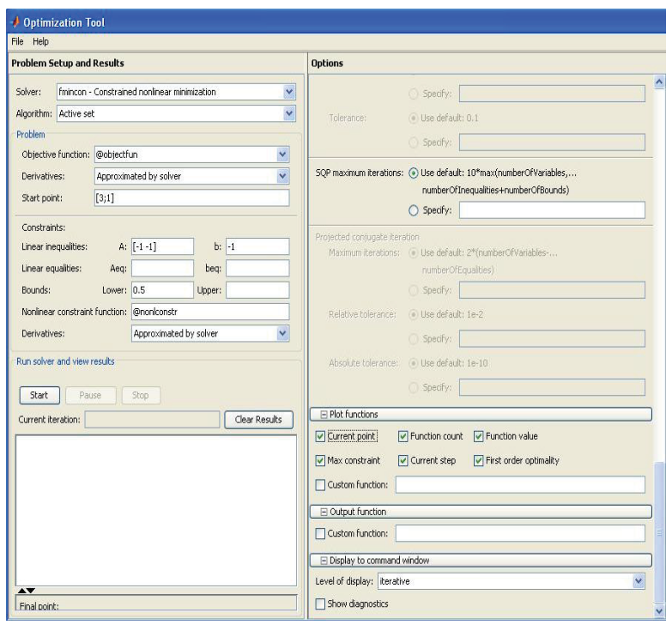Click the Aeq input field
Viewport: 672px width, 625px height.
click(x=162, y=269)
